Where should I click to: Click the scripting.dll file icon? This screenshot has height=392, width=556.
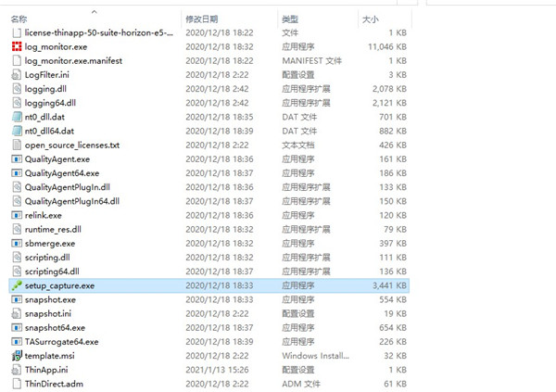(17, 258)
